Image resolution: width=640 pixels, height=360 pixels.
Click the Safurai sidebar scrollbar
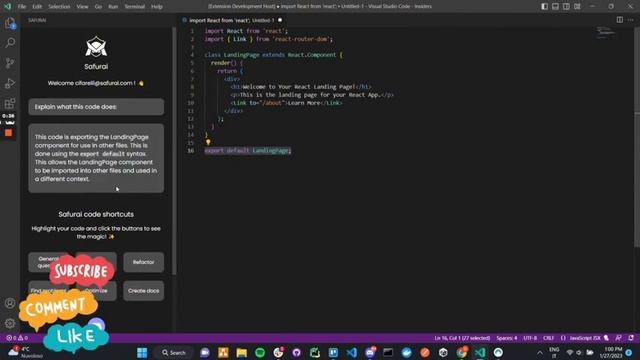[174, 151]
